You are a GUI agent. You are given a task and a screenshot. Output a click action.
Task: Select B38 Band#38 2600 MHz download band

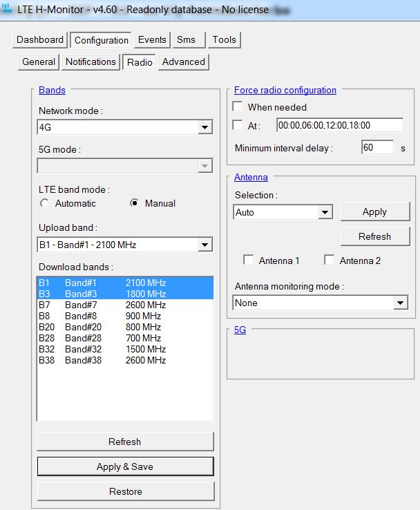click(x=125, y=360)
